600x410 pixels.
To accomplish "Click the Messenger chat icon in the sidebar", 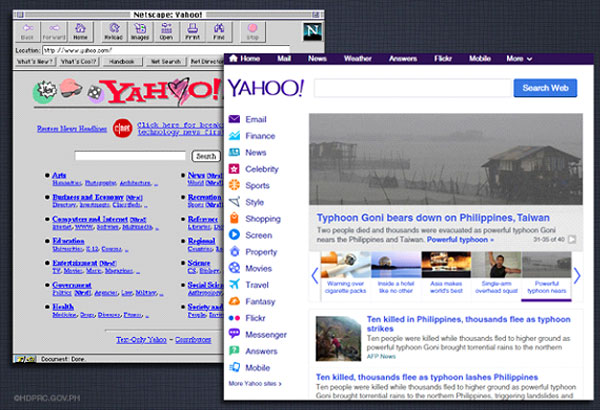I will point(234,334).
